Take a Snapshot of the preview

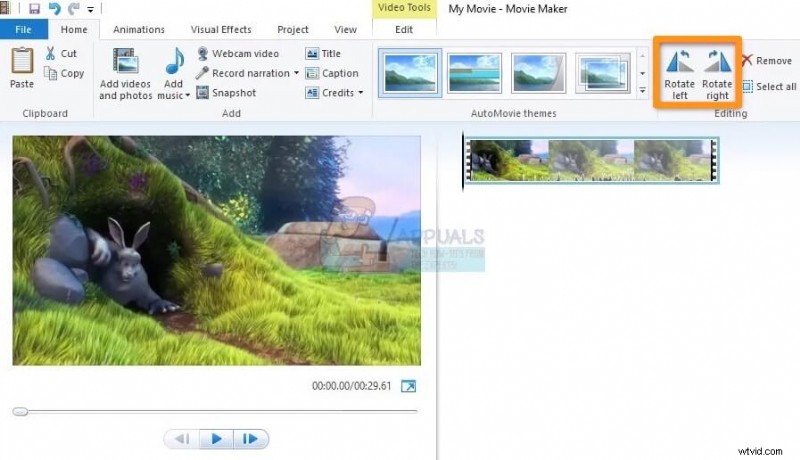point(227,93)
